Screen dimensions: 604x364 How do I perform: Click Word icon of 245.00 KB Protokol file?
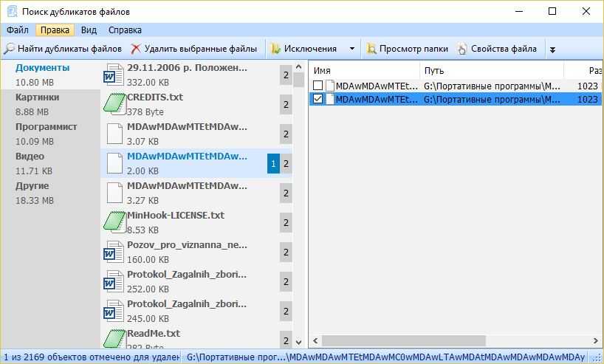click(x=114, y=311)
